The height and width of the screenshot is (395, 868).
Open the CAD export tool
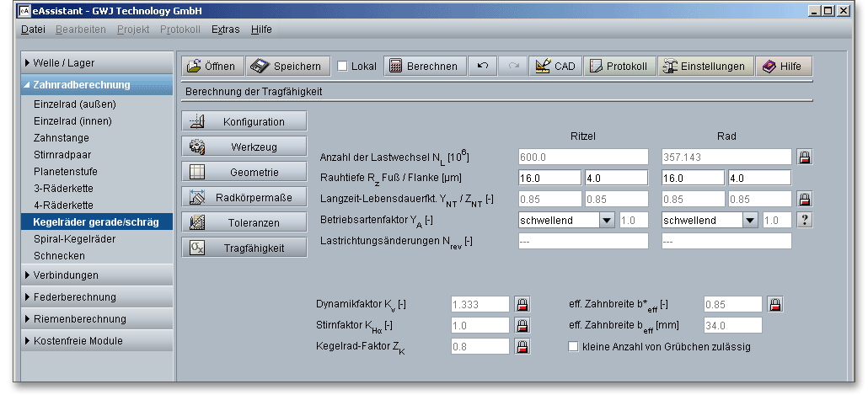pyautogui.click(x=555, y=67)
